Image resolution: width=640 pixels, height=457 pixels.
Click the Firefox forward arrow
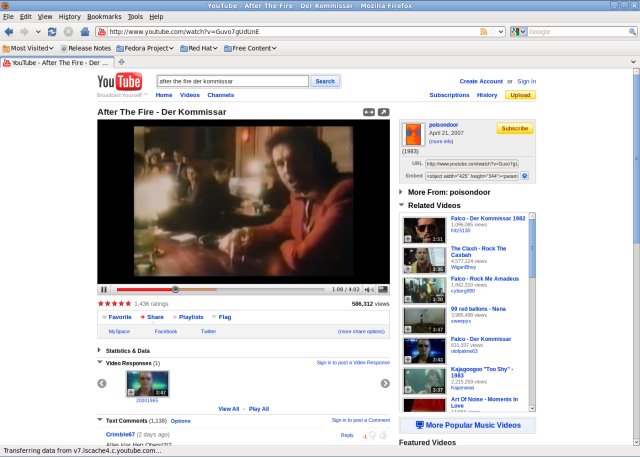point(24,32)
